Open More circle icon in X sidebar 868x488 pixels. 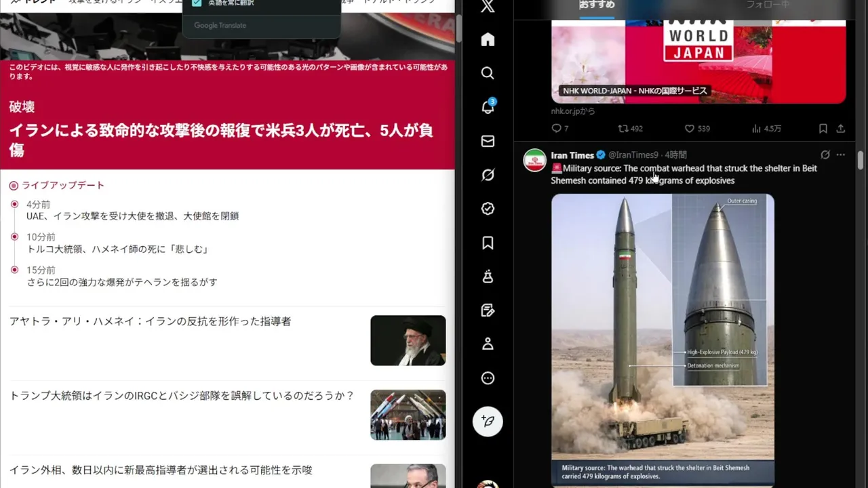488,378
